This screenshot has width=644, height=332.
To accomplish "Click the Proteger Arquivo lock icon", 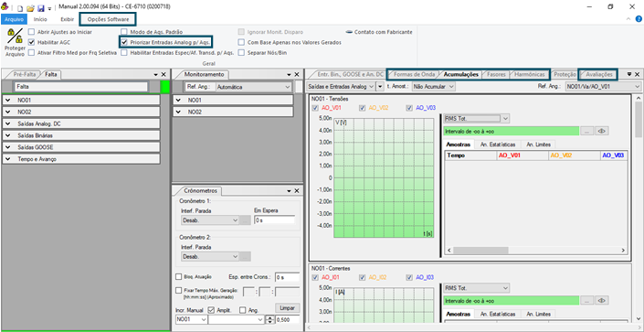I will (x=15, y=37).
